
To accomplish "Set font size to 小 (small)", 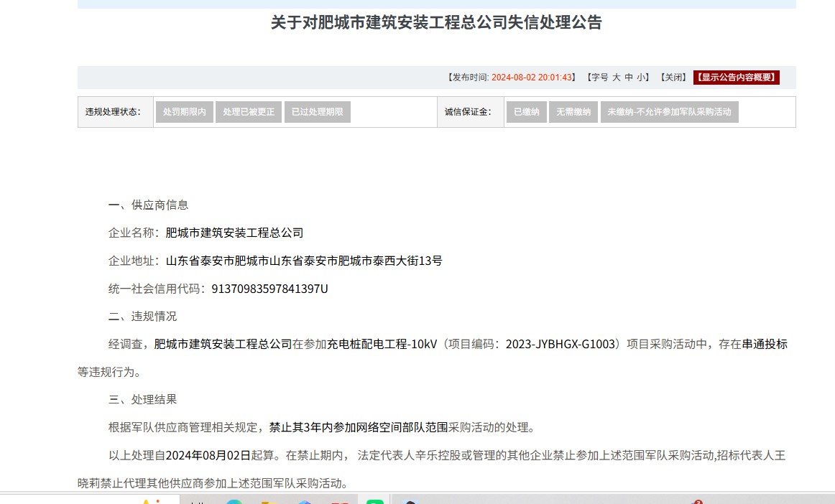I will click(640, 78).
